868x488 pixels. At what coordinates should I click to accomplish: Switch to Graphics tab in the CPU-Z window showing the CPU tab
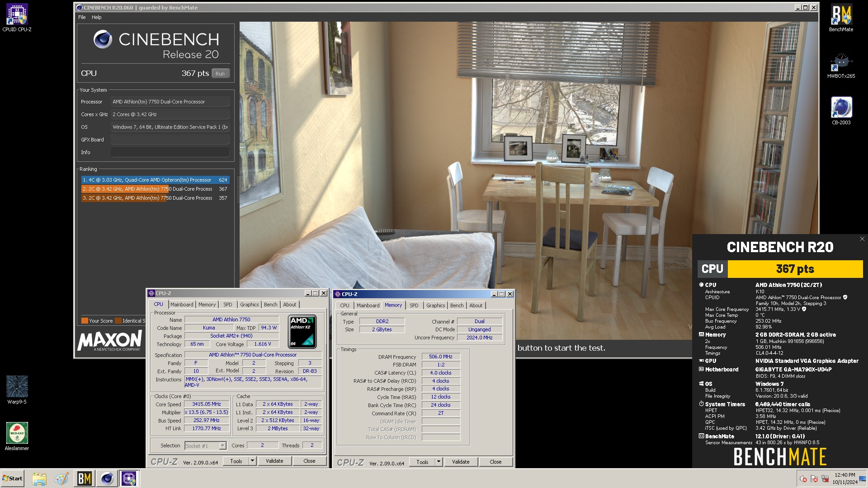tap(250, 305)
